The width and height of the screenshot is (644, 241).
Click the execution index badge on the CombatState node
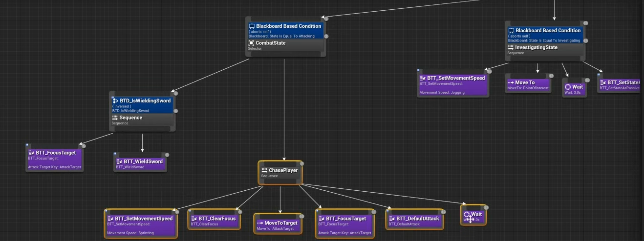tap(325, 19)
